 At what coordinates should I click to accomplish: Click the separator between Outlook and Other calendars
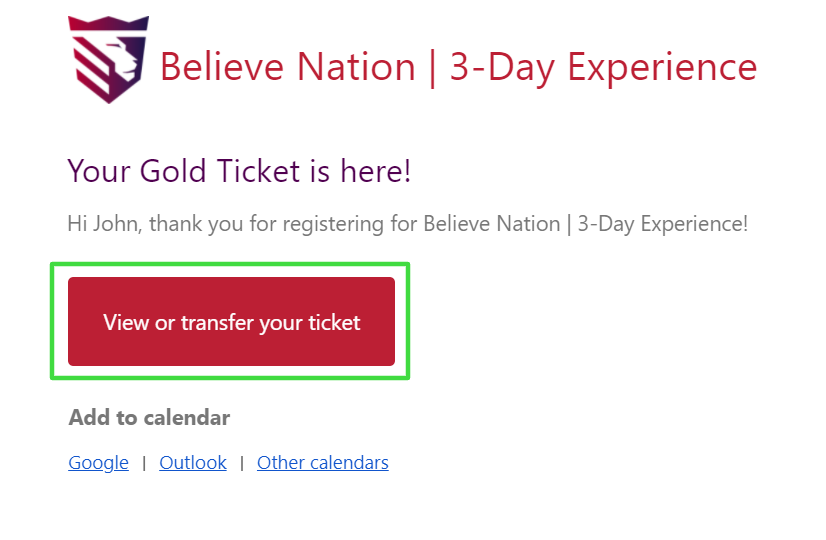click(242, 463)
